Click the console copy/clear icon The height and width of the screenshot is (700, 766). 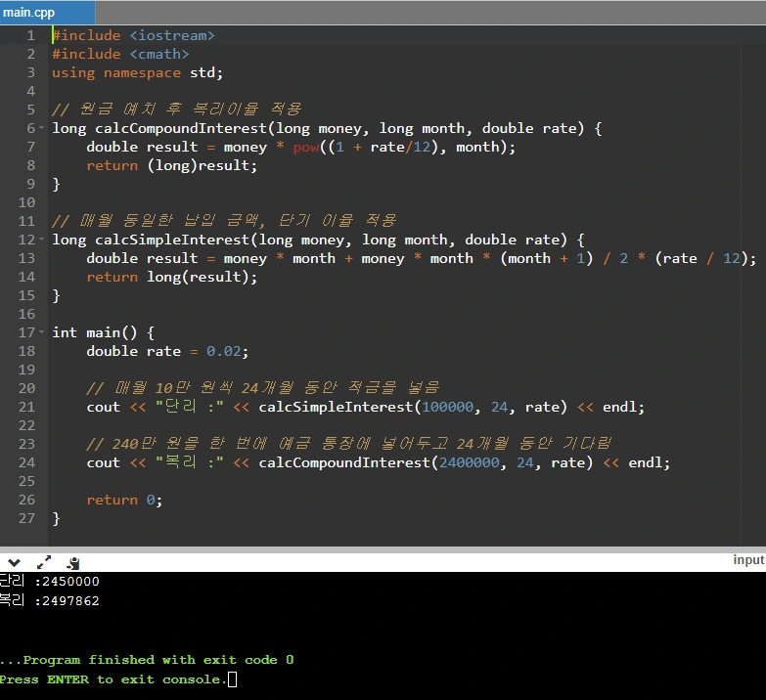coord(73,563)
